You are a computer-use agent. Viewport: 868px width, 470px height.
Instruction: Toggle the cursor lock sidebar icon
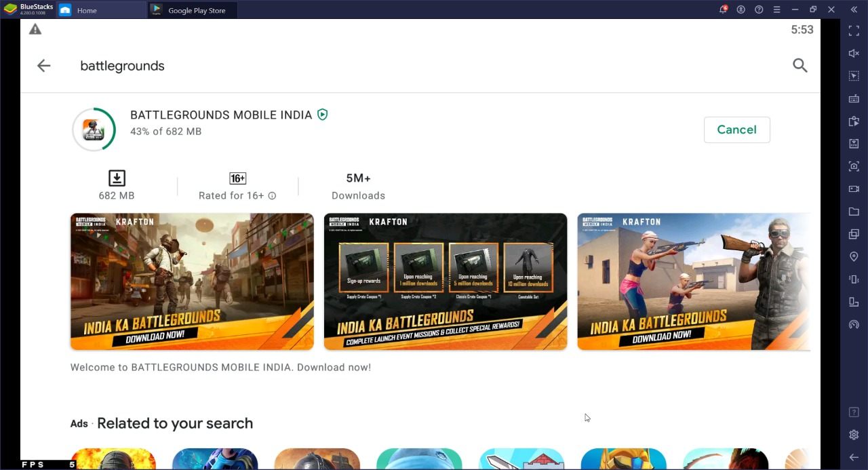[x=854, y=76]
